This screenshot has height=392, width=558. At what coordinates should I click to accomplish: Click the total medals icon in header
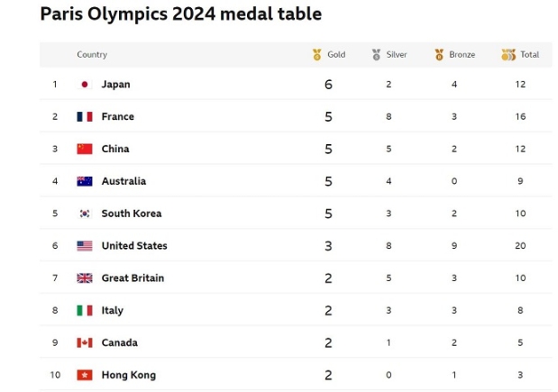(x=508, y=55)
